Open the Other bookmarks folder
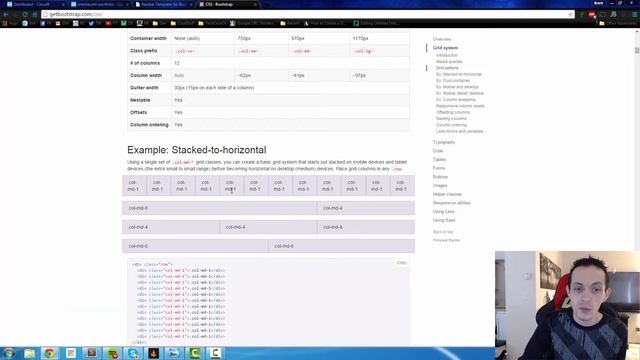Image resolution: width=640 pixels, height=360 pixels. (617, 23)
